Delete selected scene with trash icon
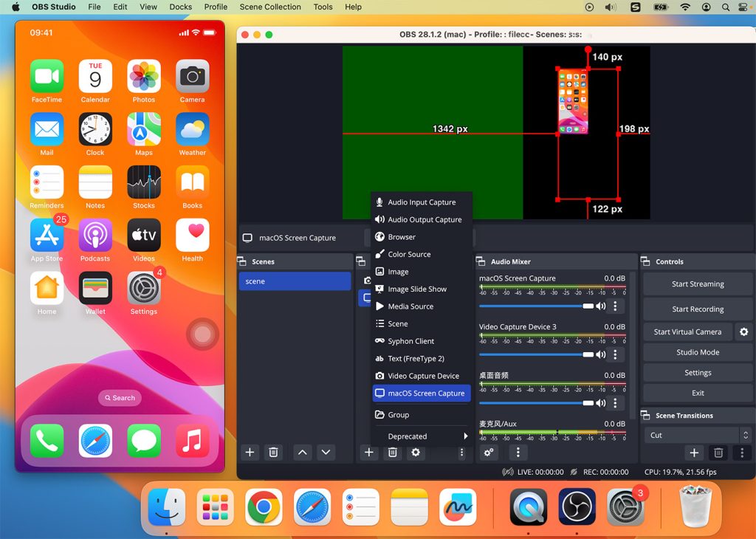The width and height of the screenshot is (756, 539). tap(273, 452)
